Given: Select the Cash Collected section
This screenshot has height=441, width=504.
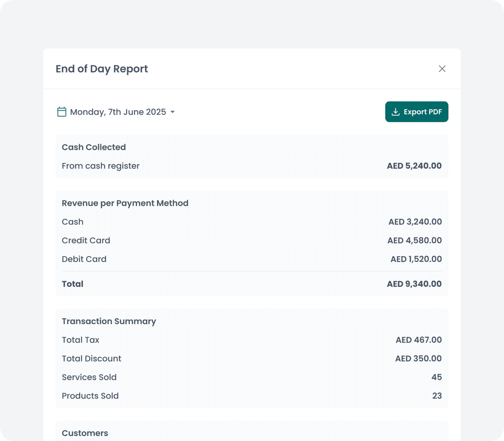Looking at the screenshot, I should click(x=94, y=147).
